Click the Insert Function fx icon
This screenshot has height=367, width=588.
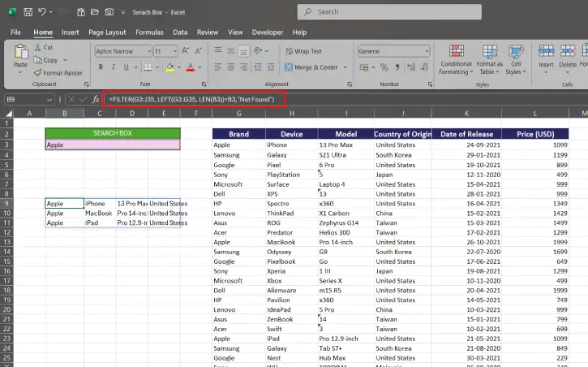pos(96,99)
